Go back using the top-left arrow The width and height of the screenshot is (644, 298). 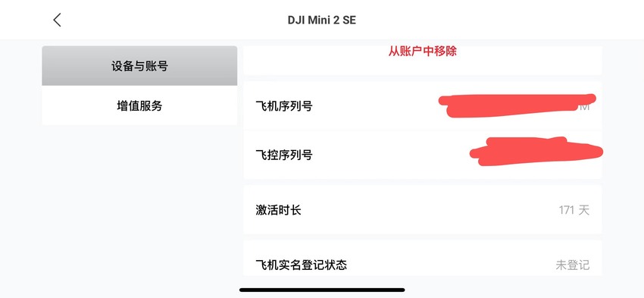(x=57, y=20)
